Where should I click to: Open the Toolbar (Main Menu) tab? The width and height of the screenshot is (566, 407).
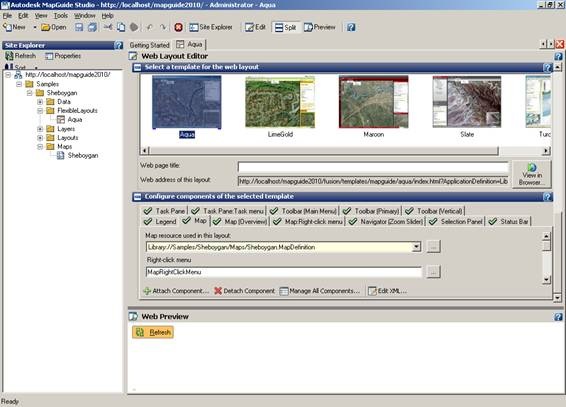pos(304,211)
